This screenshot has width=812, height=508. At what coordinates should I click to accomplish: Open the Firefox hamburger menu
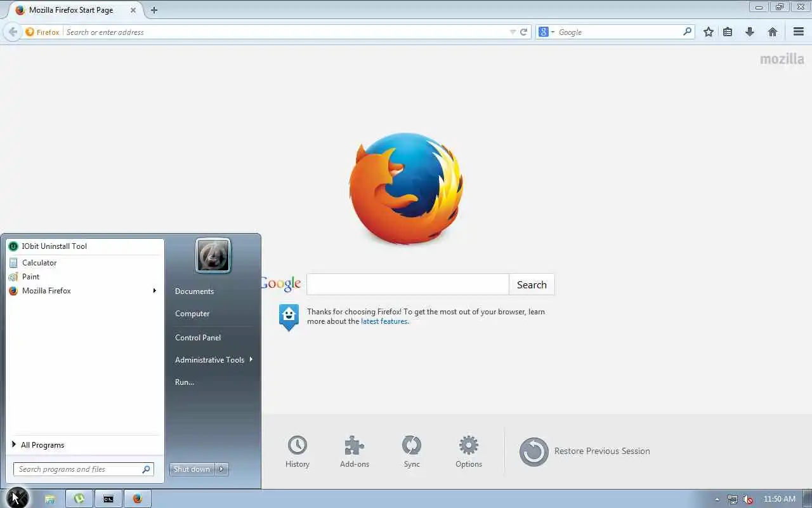coord(799,32)
